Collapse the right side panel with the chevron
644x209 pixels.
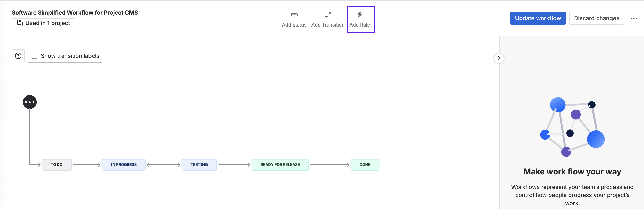[499, 58]
